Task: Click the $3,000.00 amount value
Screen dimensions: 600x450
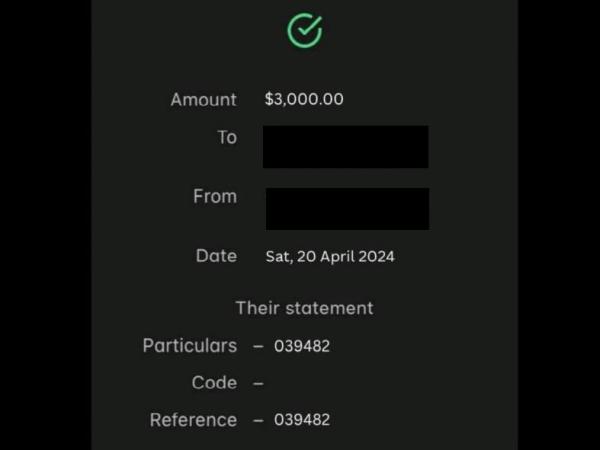Action: point(304,99)
